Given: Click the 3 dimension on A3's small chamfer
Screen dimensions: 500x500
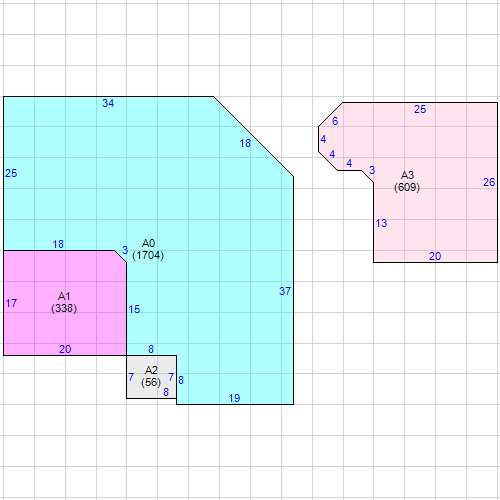Looking at the screenshot, I should tap(372, 170).
